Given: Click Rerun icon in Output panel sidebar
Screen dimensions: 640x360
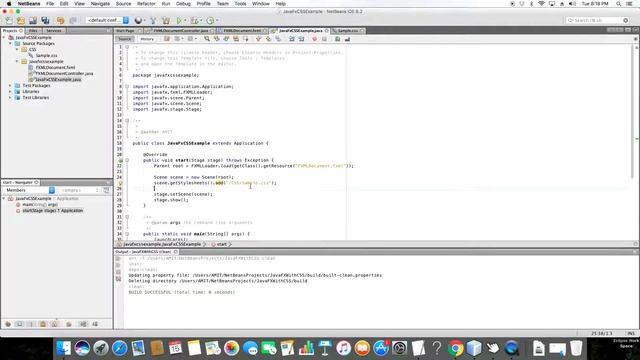Looking at the screenshot, I should tap(118, 259).
